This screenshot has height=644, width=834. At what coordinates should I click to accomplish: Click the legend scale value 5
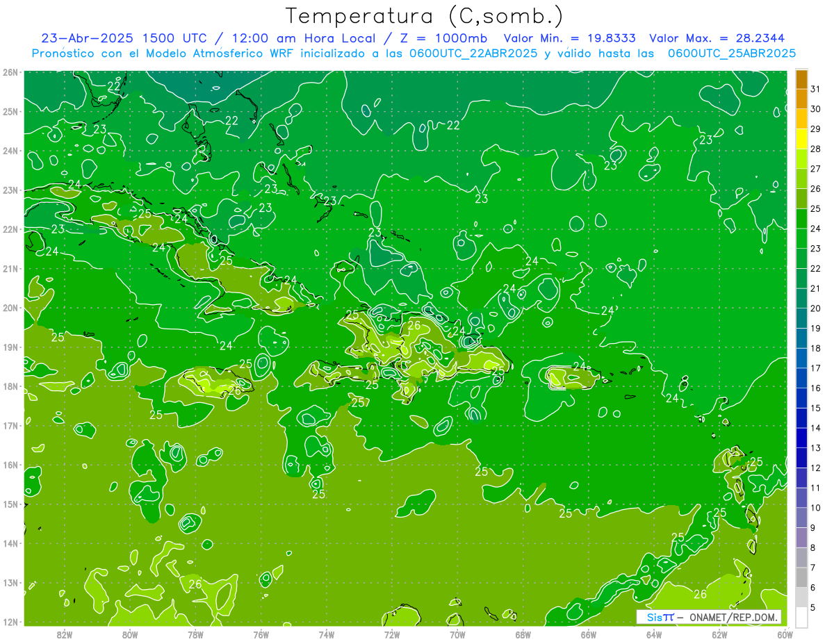tap(812, 608)
